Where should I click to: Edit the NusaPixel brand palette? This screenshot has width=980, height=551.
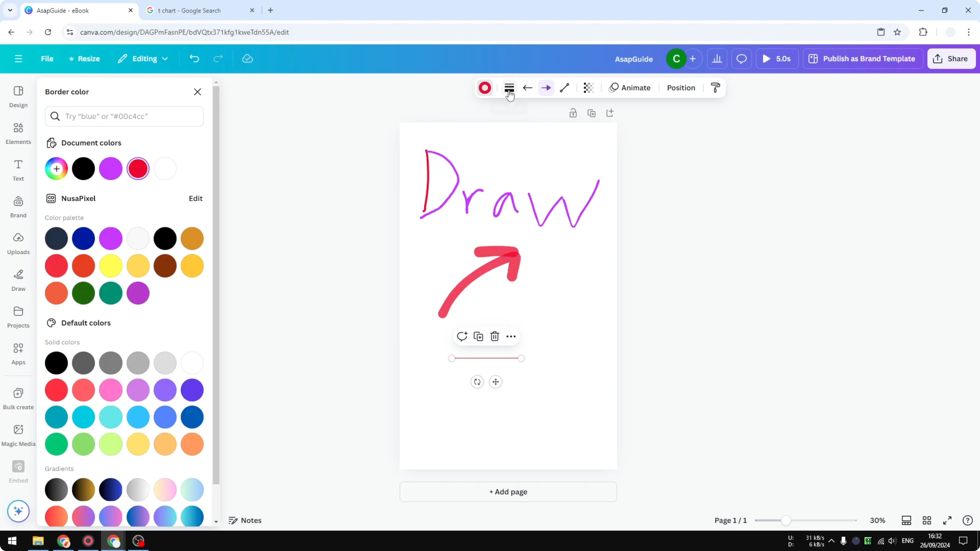195,198
